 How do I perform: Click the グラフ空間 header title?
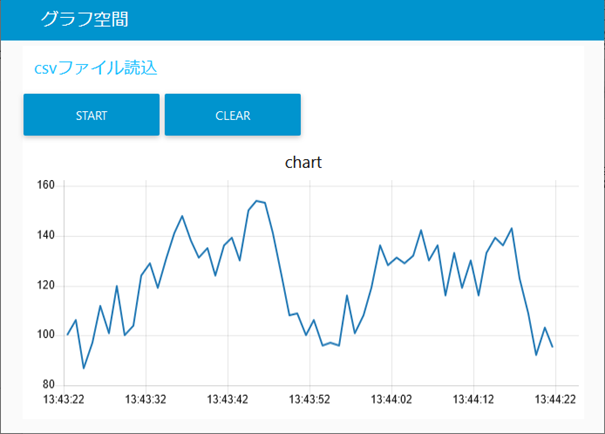83,19
